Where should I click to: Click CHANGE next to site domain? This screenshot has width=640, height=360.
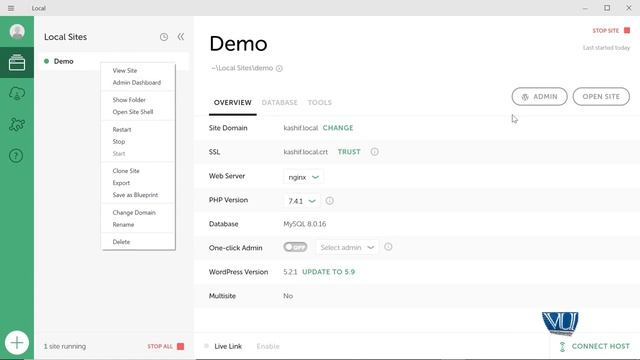pos(338,128)
